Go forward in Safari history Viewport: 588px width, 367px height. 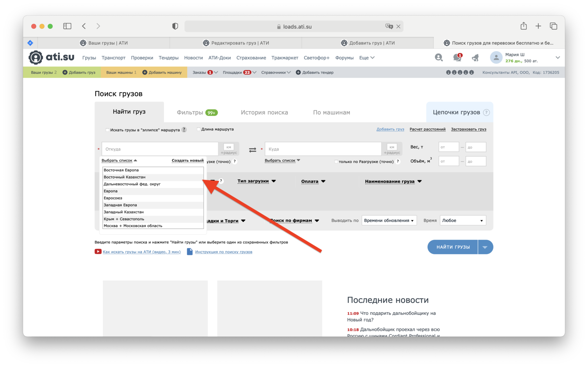tap(98, 26)
